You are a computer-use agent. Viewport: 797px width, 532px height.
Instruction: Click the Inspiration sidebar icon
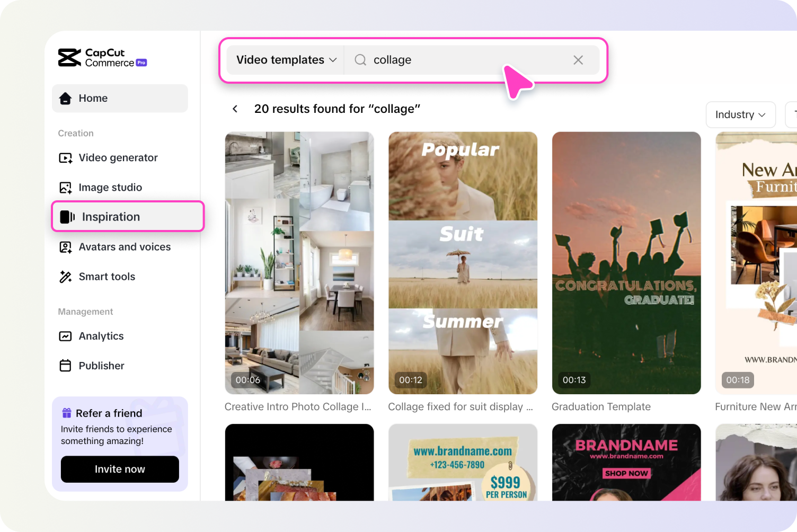(x=66, y=216)
